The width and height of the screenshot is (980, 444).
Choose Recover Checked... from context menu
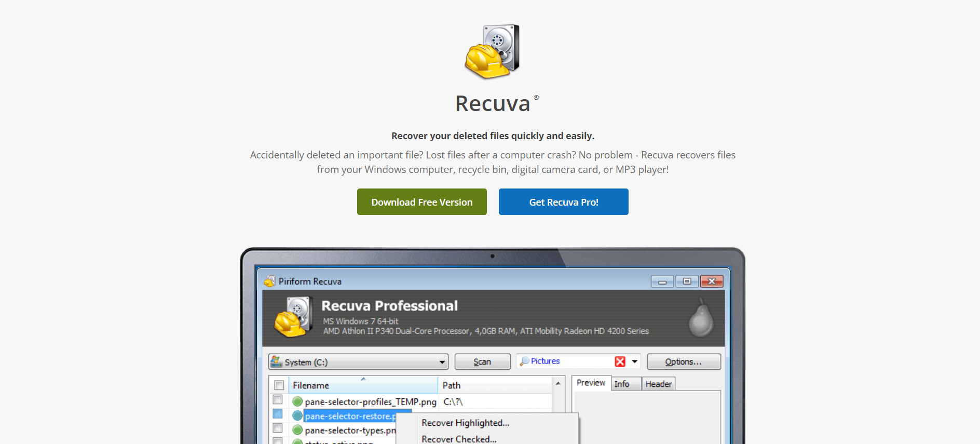459,439
